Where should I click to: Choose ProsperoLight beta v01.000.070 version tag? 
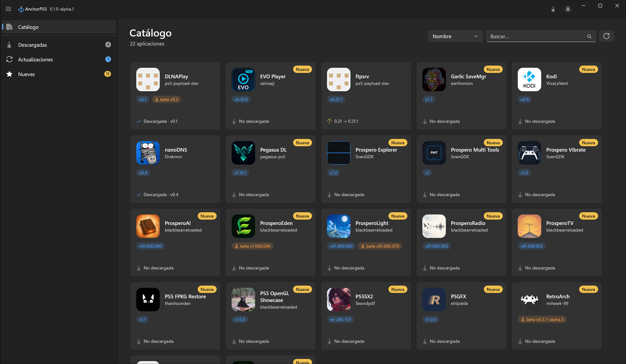tap(380, 246)
